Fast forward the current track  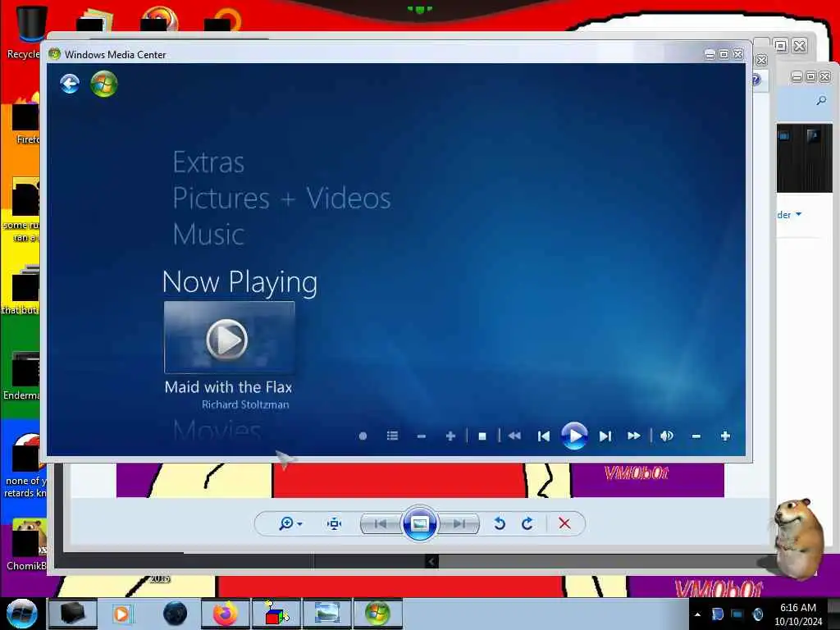tap(634, 436)
